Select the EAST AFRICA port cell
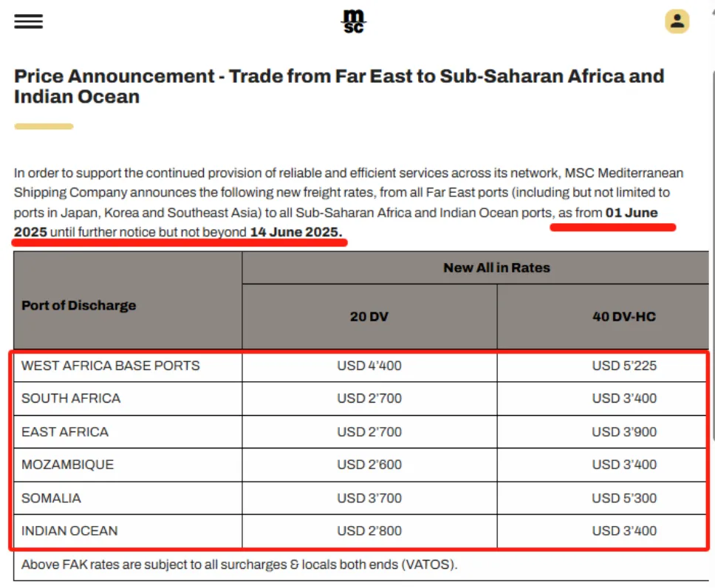The height and width of the screenshot is (588, 715). coord(128,432)
